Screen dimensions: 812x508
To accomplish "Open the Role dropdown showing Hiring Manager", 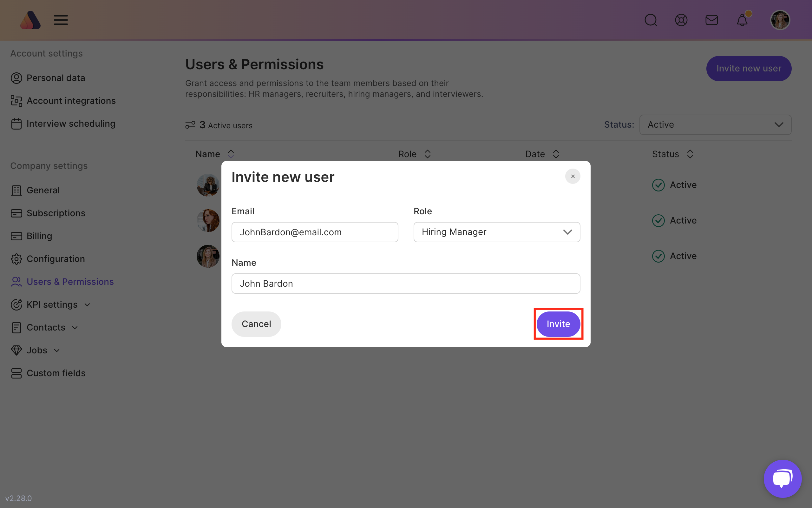I will (497, 232).
